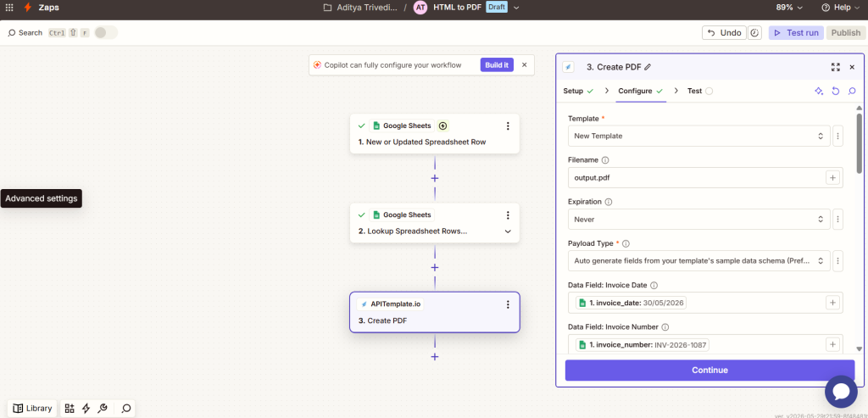This screenshot has height=418, width=868.
Task: Expand the HTML to PDF zap menu
Action: pos(516,8)
